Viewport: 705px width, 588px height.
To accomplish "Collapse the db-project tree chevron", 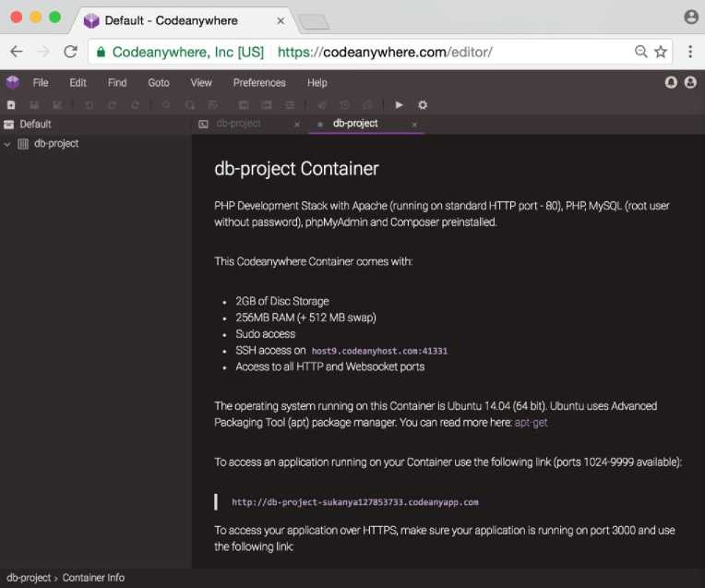I will coord(7,144).
